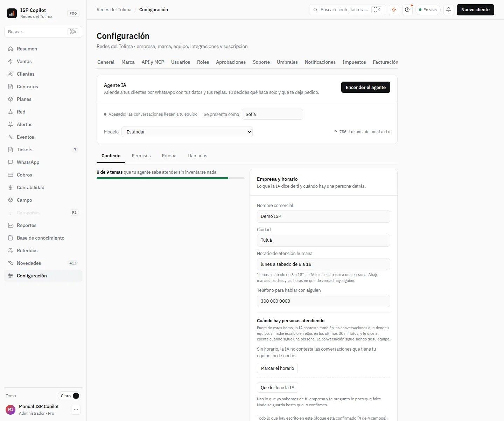Screen dimensions: 504x421
Task: Expand the Modelo Estándar dropdown
Action: pyautogui.click(x=187, y=132)
